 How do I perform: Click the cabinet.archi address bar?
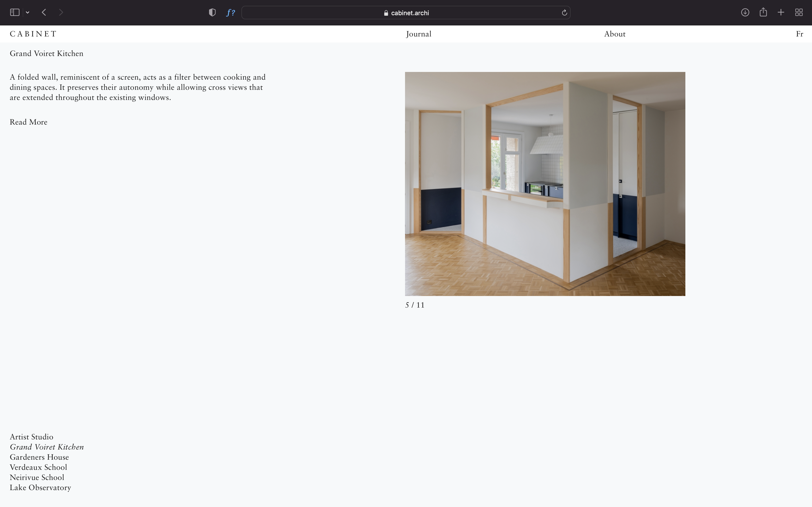pos(406,13)
